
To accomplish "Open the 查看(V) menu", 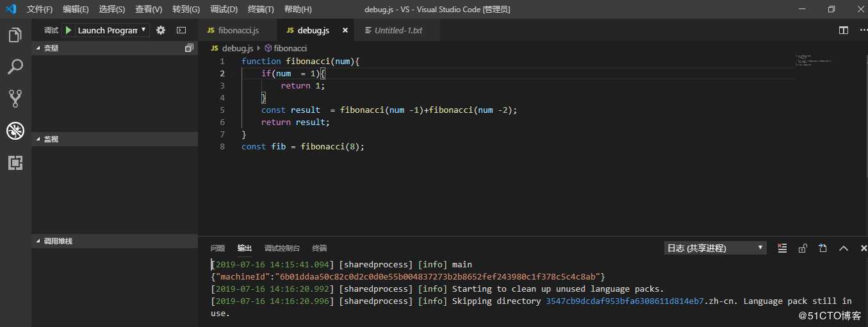I will click(x=149, y=10).
